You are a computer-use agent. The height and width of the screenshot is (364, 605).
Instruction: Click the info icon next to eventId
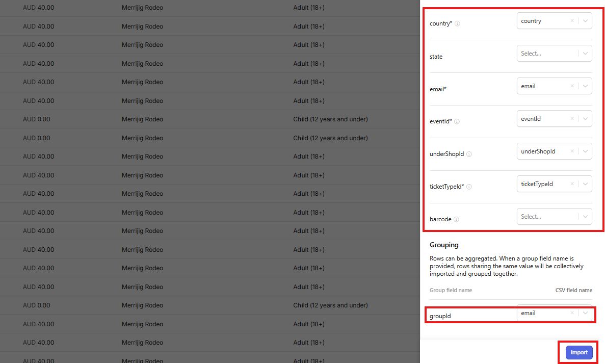[457, 122]
